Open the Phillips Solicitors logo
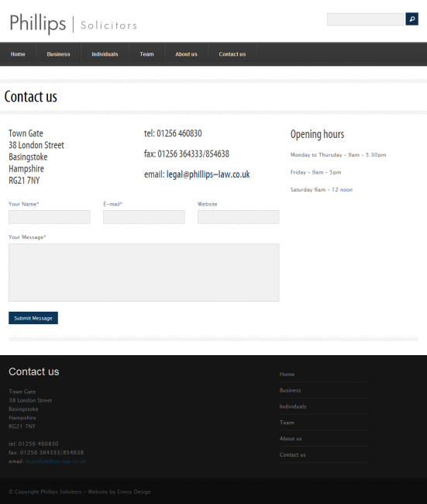Viewport: 427px width, 504px height. [74, 23]
